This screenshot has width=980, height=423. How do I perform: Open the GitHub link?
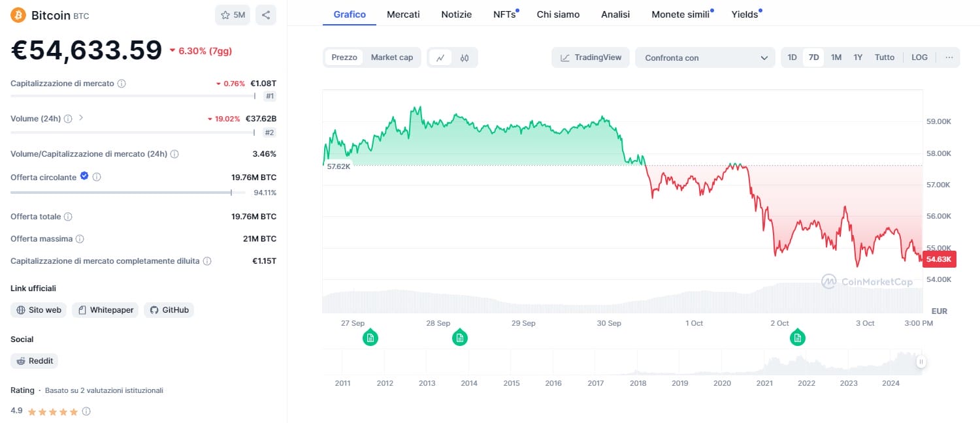pos(169,310)
